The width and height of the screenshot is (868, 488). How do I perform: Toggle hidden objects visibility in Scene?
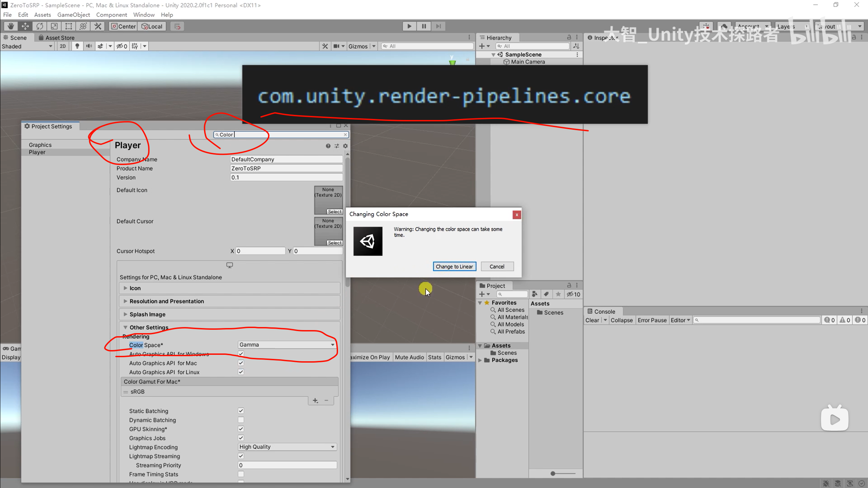tap(122, 46)
